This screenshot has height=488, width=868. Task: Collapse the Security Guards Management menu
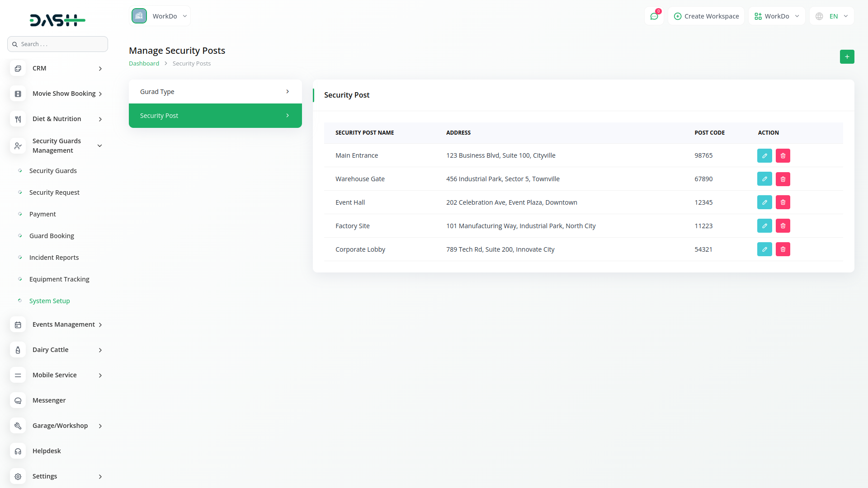coord(100,145)
